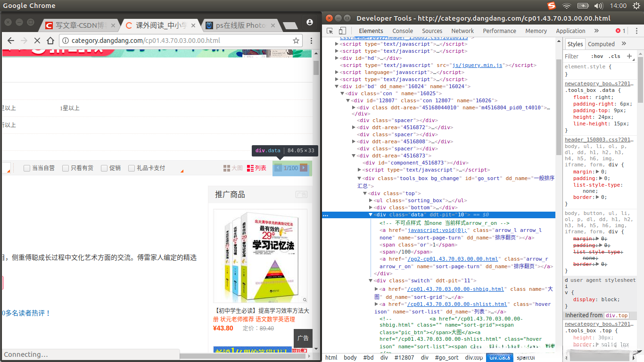The width and height of the screenshot is (644, 362).
Task: Expand the div ddt-area="4516872" node
Action: [354, 127]
